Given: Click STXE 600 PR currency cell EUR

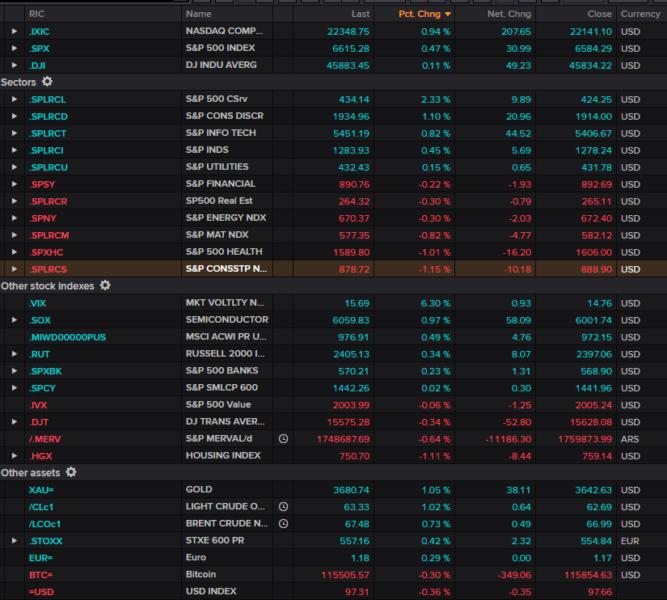Looking at the screenshot, I should click(x=630, y=541).
